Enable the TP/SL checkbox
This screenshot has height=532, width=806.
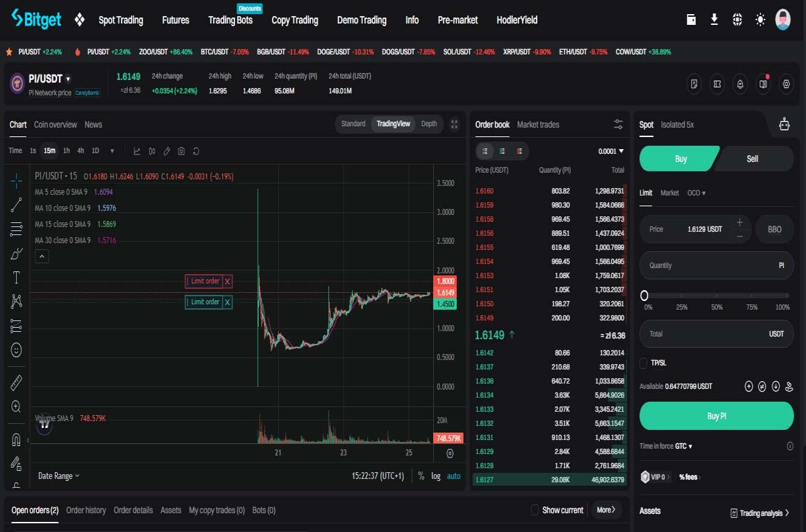pyautogui.click(x=643, y=363)
